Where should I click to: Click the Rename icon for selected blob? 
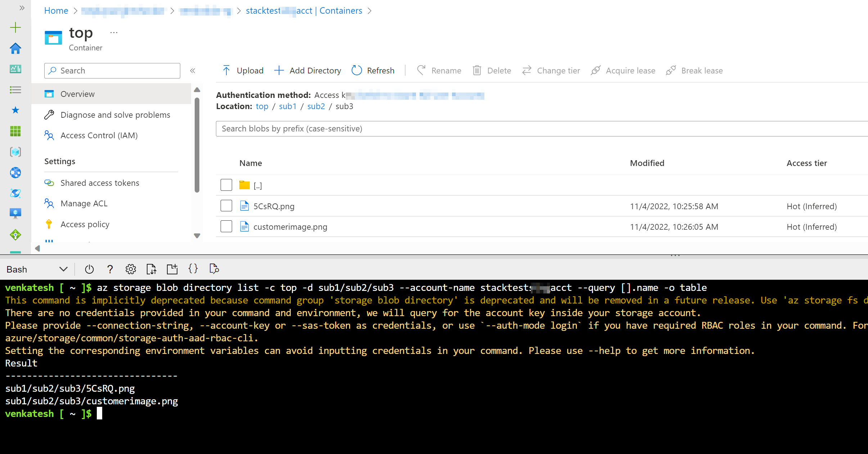tap(421, 70)
